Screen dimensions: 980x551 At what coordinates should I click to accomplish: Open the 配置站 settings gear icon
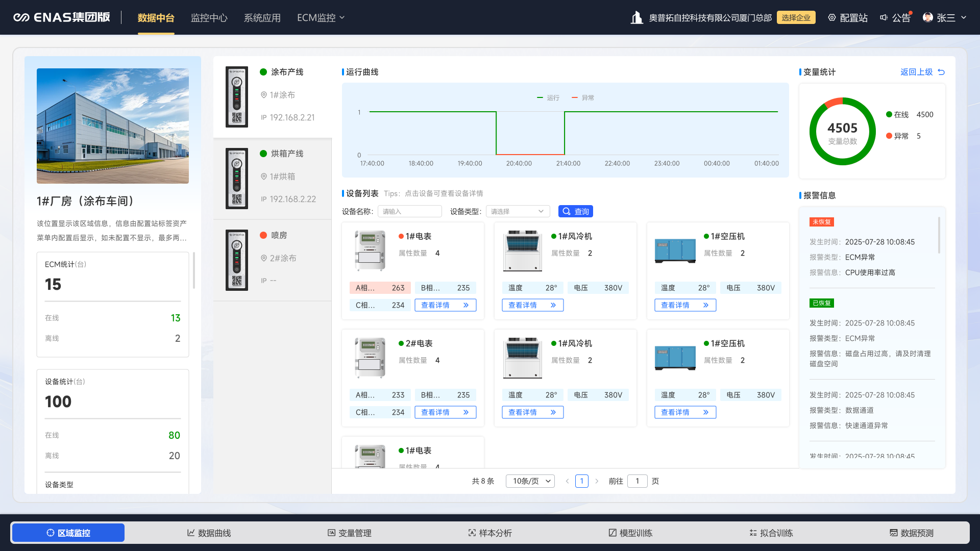832,18
